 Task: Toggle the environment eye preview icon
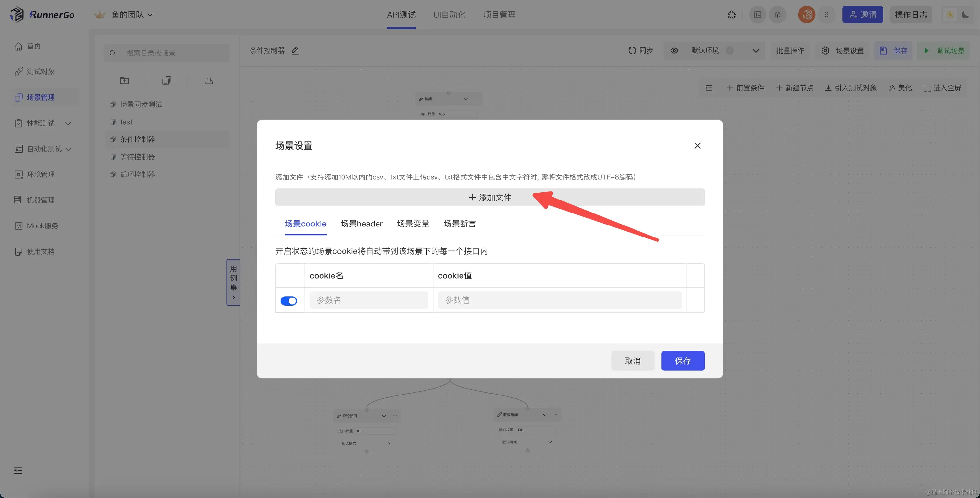pos(674,51)
